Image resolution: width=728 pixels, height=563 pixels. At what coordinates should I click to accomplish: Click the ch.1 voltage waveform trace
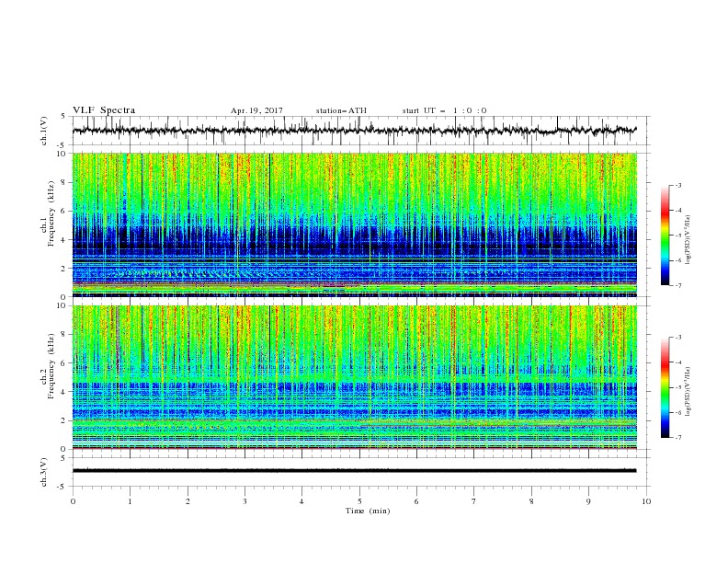[354, 131]
